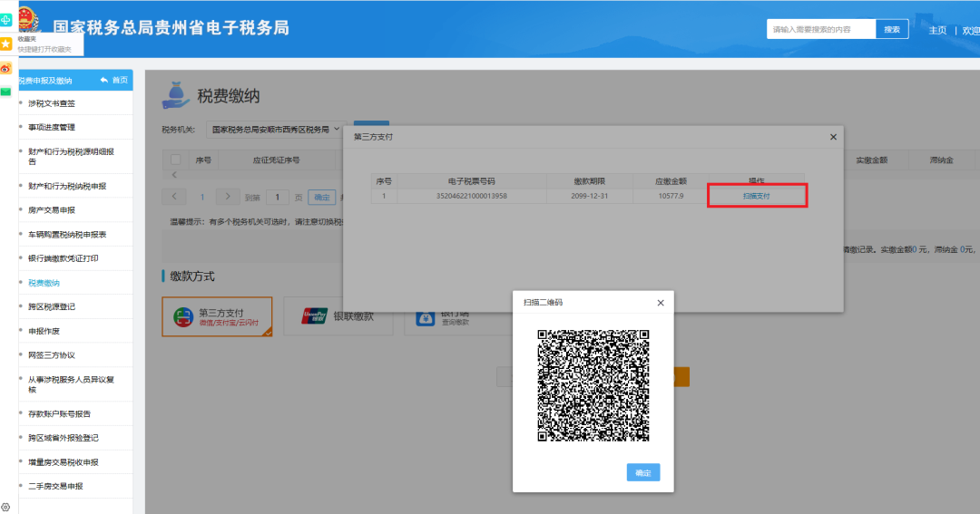Close the 扫描二维码 dialog

661,303
